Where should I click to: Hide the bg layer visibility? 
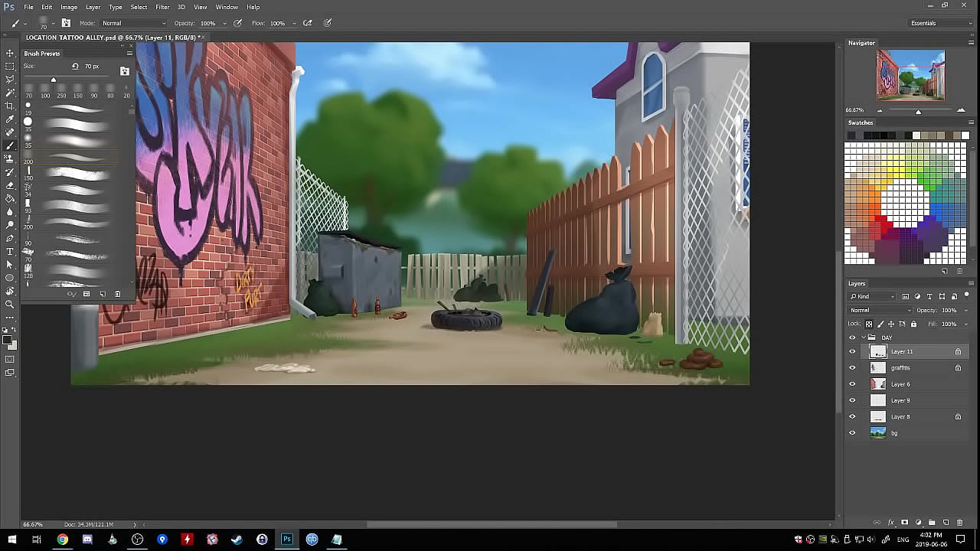point(852,433)
